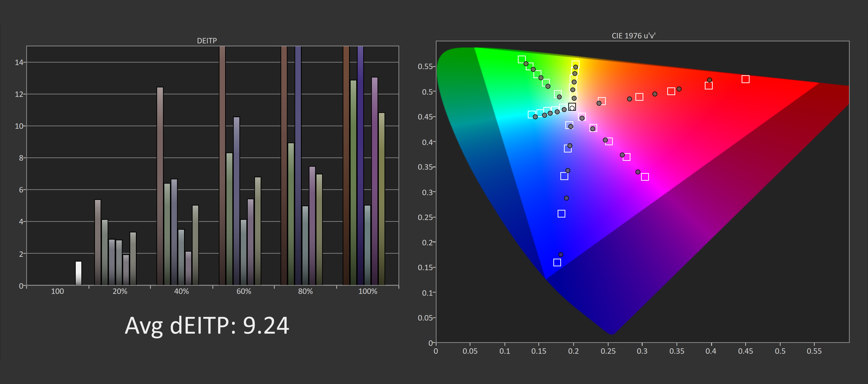The image size is (868, 384).
Task: Click the 80% x-axis label
Action: point(305,291)
